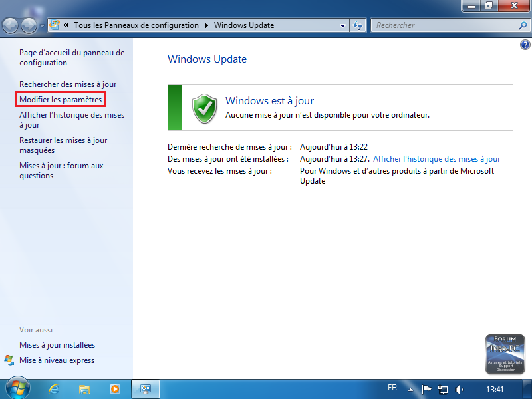The width and height of the screenshot is (532, 399).
Task: Minimize the Windows Update window
Action: (x=471, y=6)
